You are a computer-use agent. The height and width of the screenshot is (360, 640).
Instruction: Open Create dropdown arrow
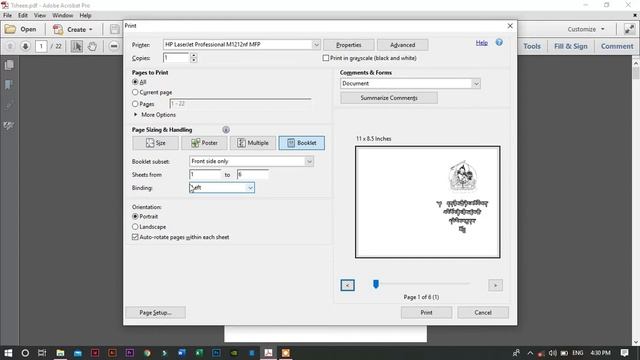click(x=91, y=29)
